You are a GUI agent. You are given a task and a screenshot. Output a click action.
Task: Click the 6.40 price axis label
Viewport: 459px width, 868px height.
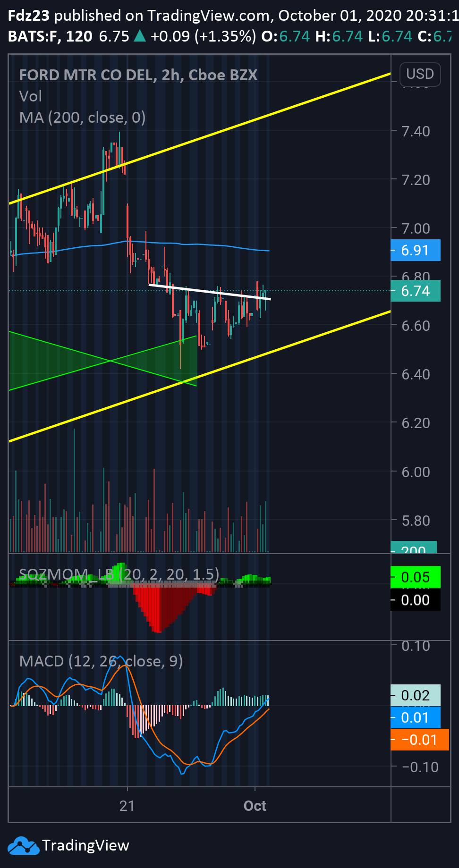click(416, 374)
